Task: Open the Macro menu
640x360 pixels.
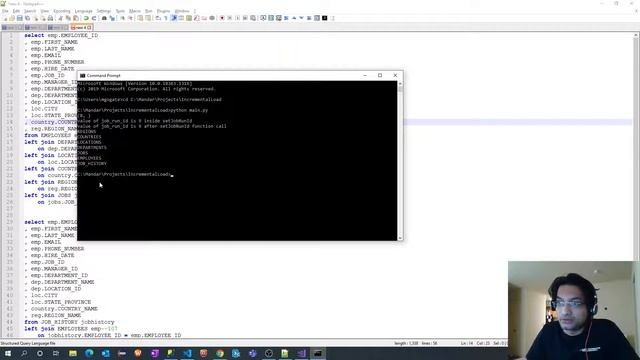Action: coord(135,11)
